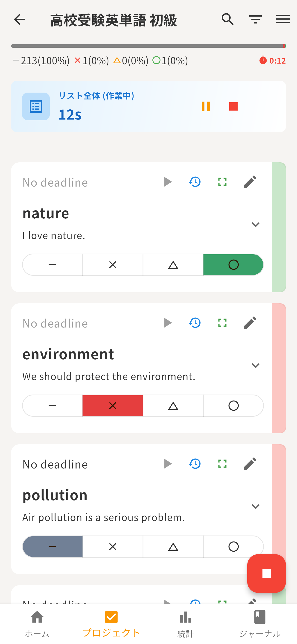Viewport: 297px width, 644px height.
Task: Expand the pollution card chevron
Action: (x=255, y=506)
